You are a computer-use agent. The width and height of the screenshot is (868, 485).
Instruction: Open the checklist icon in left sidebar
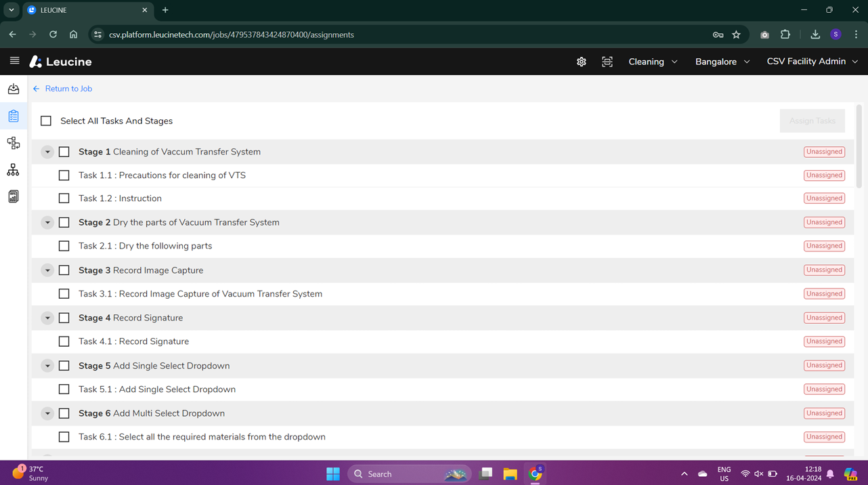coord(14,116)
